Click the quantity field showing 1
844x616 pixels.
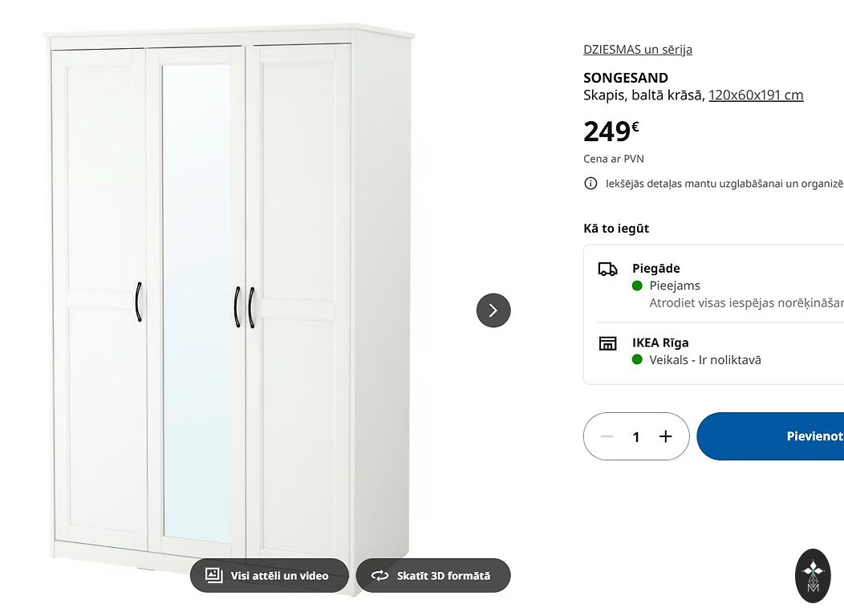tap(636, 436)
